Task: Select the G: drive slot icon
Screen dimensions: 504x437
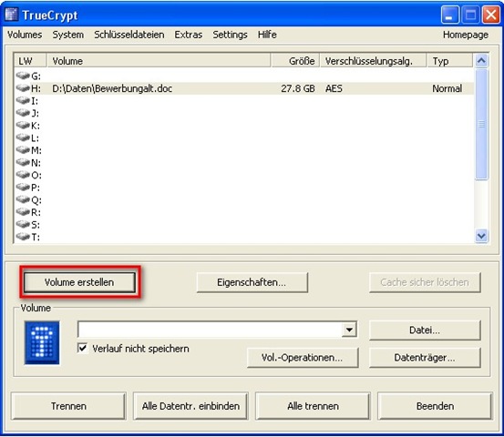Action: click(x=23, y=76)
